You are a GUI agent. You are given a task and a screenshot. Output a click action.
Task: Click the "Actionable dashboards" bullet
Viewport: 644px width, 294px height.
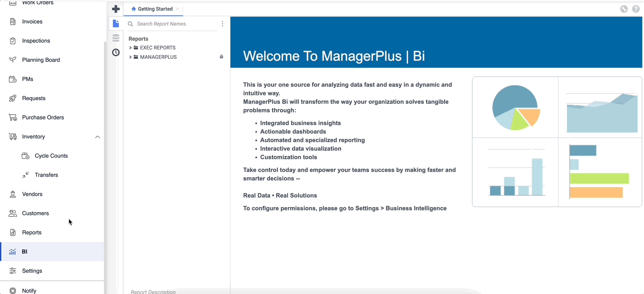[x=293, y=132]
